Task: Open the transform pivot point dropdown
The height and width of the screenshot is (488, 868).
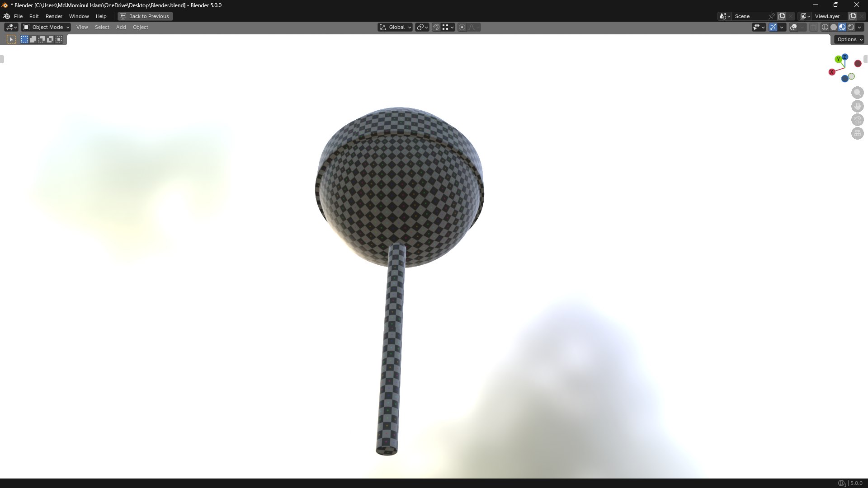Action: 422,27
